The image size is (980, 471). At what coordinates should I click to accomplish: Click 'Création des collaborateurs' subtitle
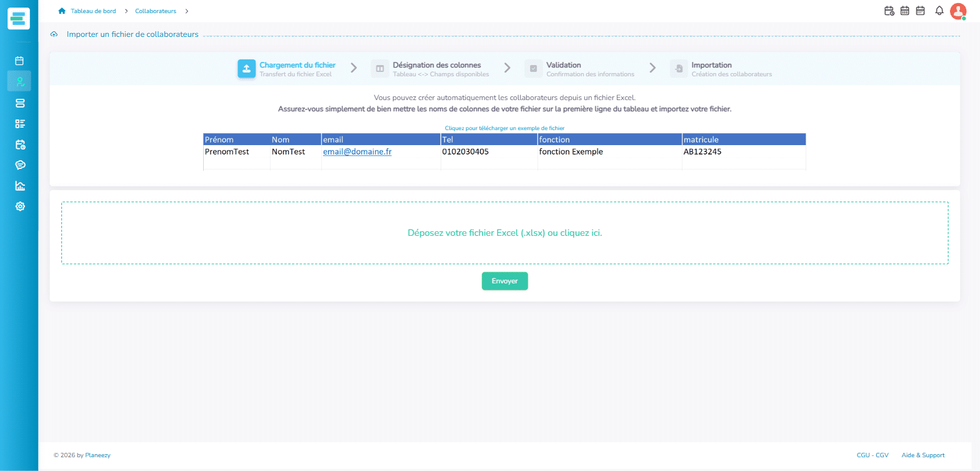[731, 74]
